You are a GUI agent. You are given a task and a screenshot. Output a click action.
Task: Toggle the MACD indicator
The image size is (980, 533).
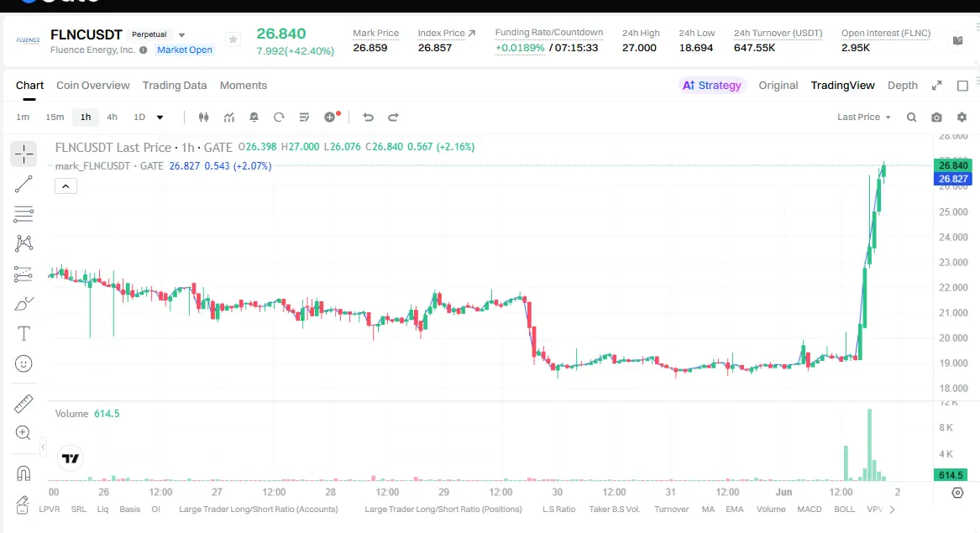pos(810,509)
